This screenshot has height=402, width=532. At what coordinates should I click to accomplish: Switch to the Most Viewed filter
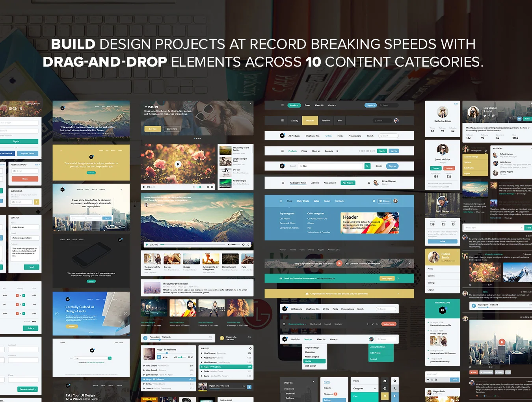click(x=330, y=183)
